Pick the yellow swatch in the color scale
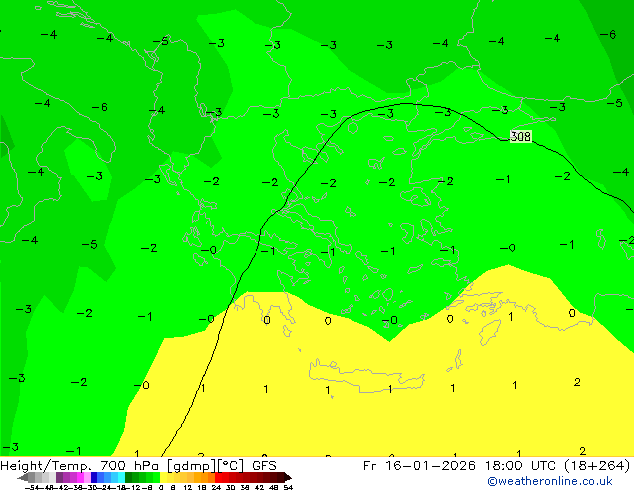The image size is (634, 490). tap(163, 477)
